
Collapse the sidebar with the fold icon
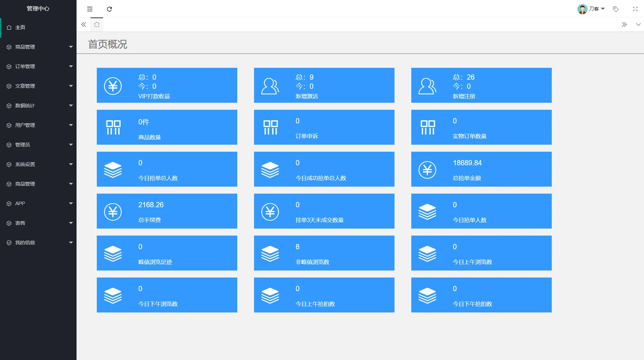89,9
